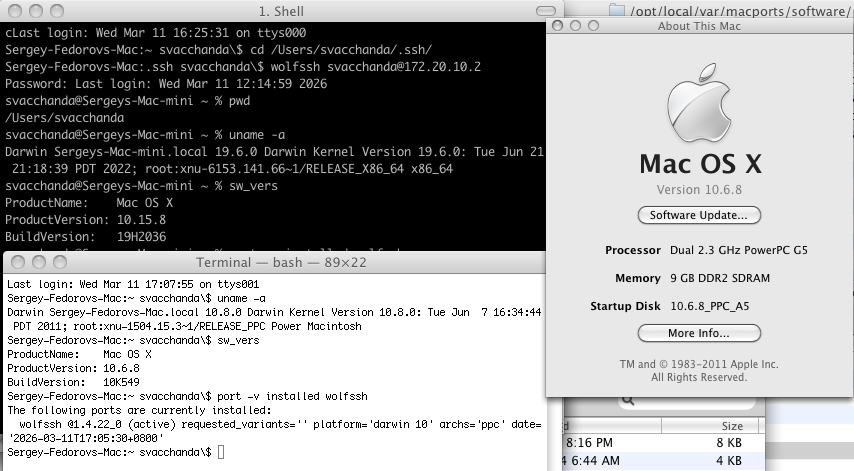This screenshot has width=854, height=471.
Task: Click into the Finder search field
Action: click(x=687, y=402)
